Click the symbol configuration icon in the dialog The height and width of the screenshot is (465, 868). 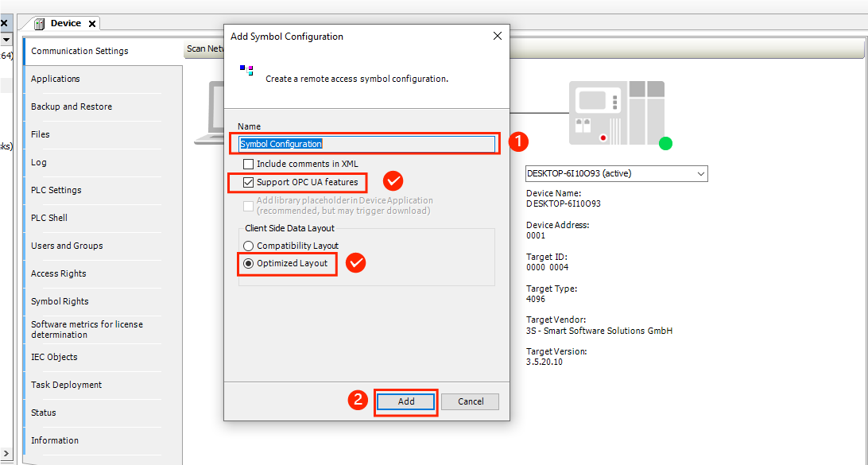[x=247, y=69]
